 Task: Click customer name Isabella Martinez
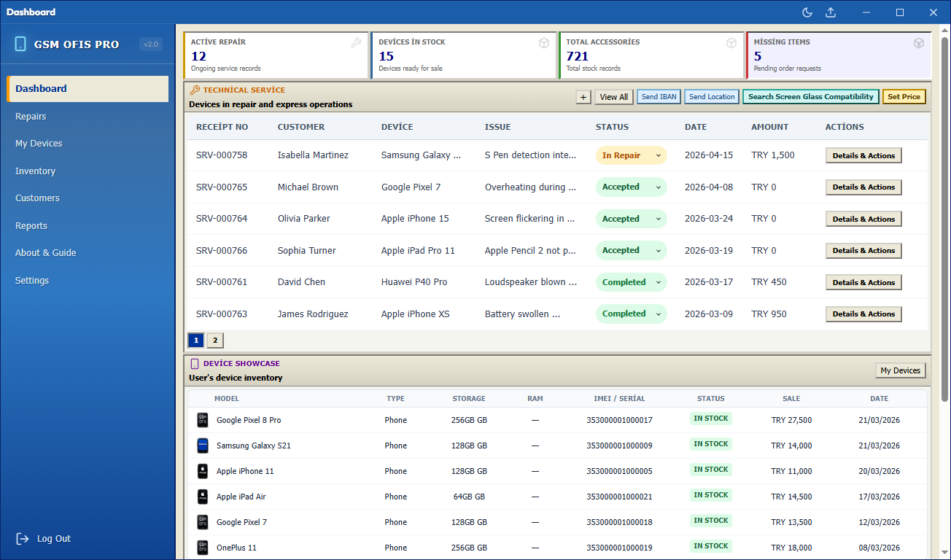(x=313, y=155)
